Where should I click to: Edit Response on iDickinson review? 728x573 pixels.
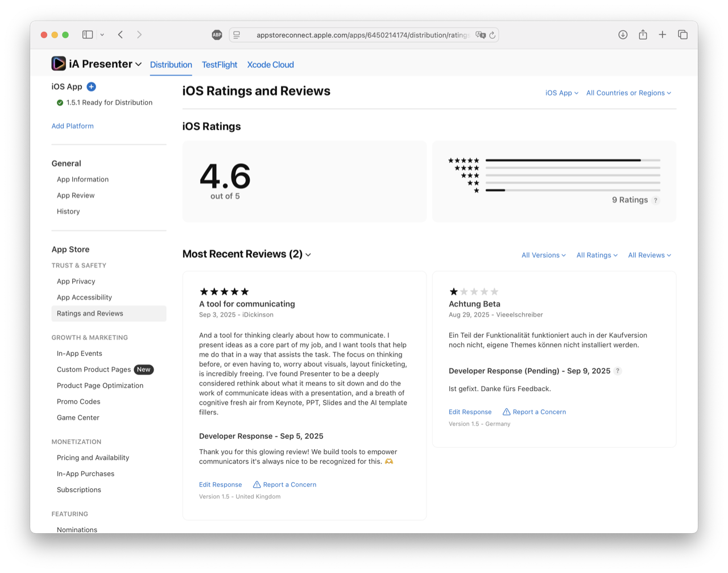220,485
